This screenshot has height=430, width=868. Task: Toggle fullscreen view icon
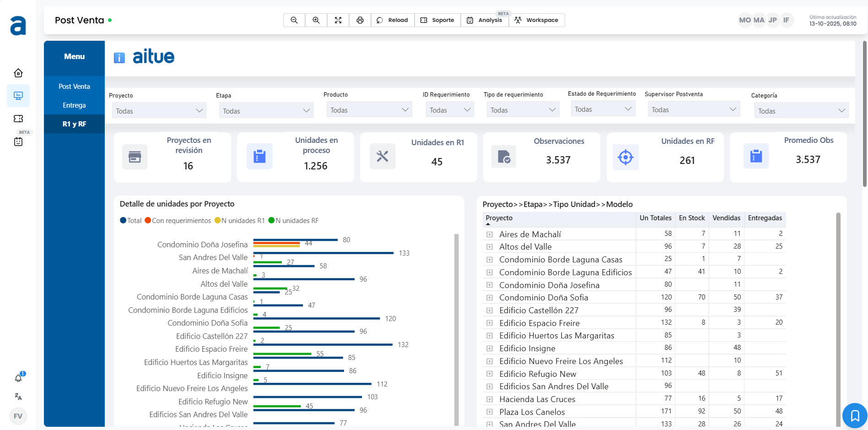(x=338, y=20)
